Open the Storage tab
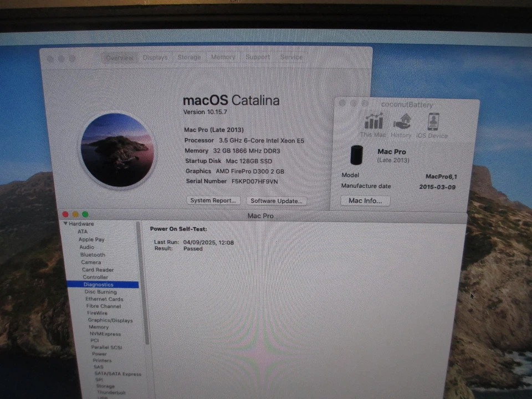The height and width of the screenshot is (399, 532). click(189, 57)
